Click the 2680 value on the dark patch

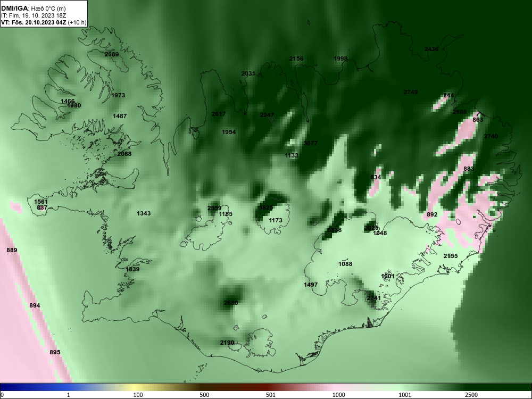click(231, 303)
